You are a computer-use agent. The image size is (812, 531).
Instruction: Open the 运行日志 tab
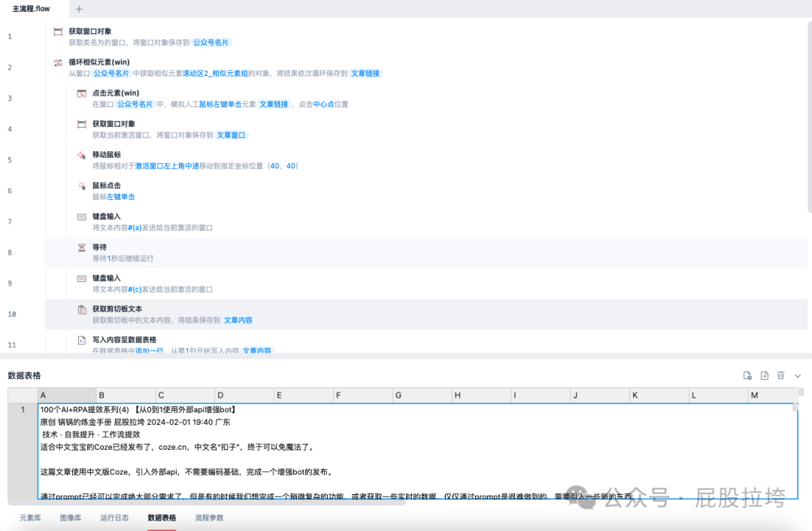click(114, 517)
